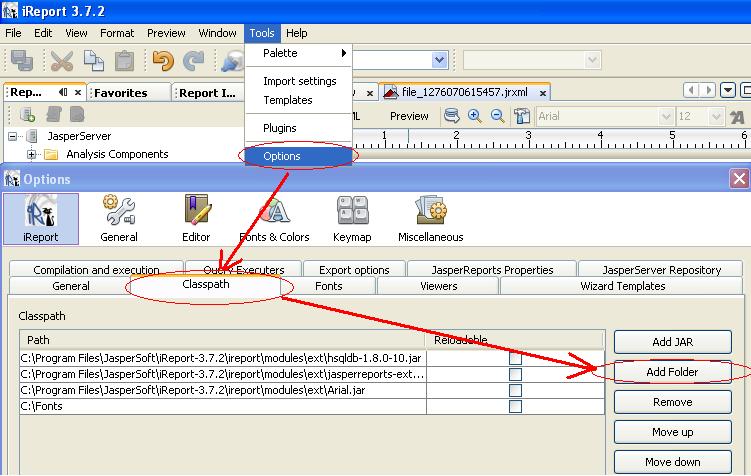751x476 pixels.
Task: Minimize the repository panel tab icon
Action: tap(63, 92)
